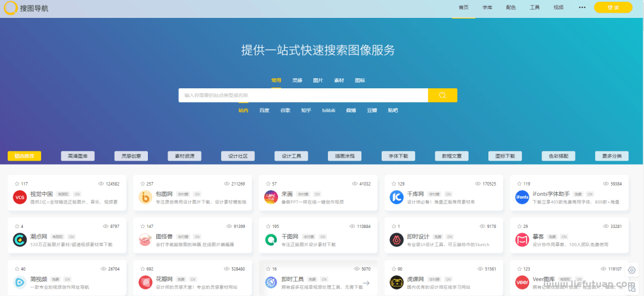
Task: Select the 图片 search tab
Action: point(318,81)
